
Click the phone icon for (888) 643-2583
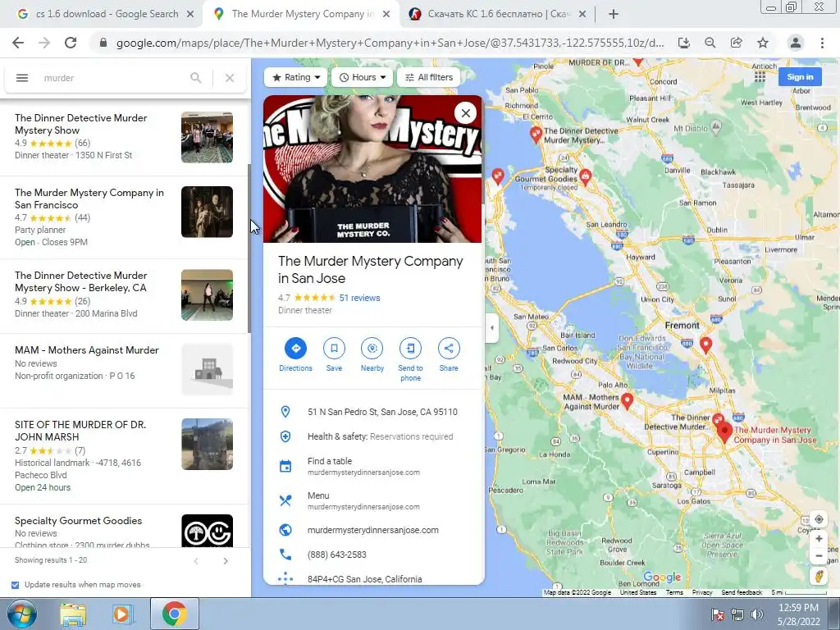285,555
